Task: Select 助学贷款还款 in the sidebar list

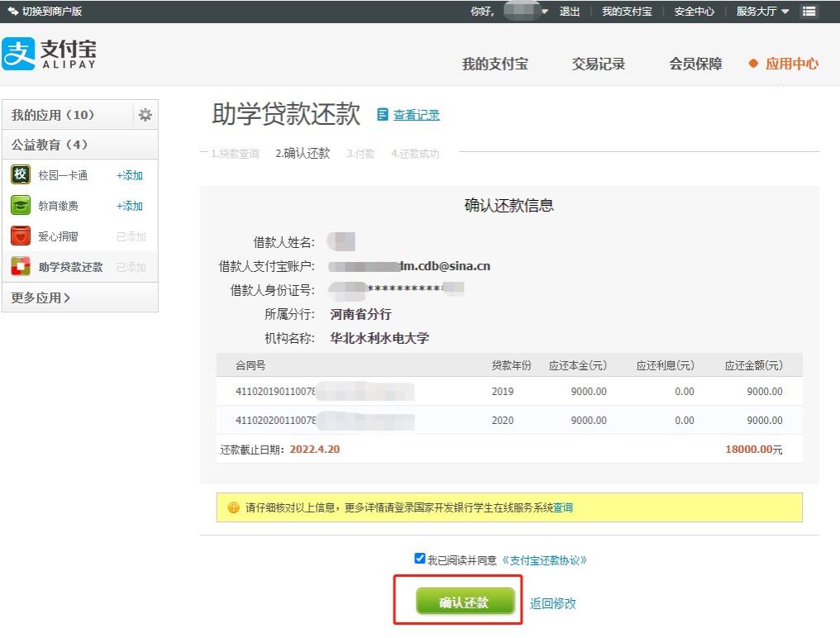Action: 70,267
